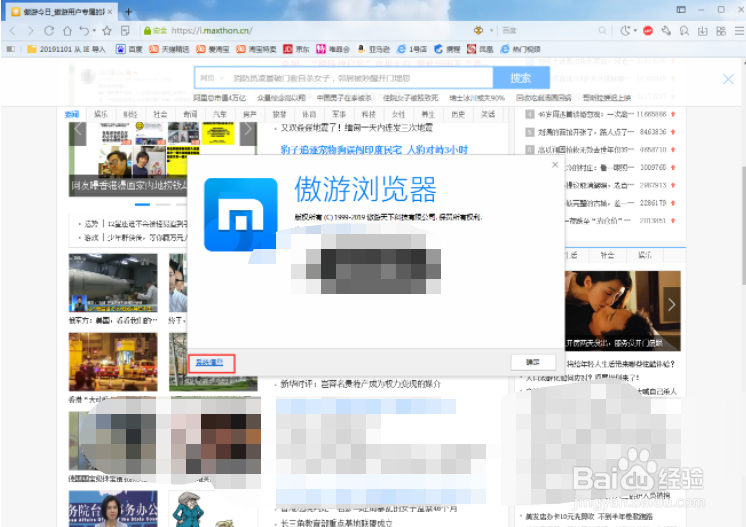The width and height of the screenshot is (746, 527).
Task: Expand the night mode dropdown caret
Action: point(635,30)
